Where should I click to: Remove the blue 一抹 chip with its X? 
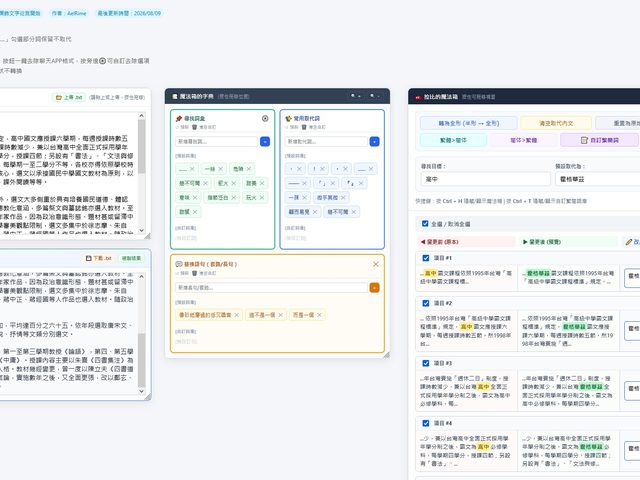tap(304, 198)
